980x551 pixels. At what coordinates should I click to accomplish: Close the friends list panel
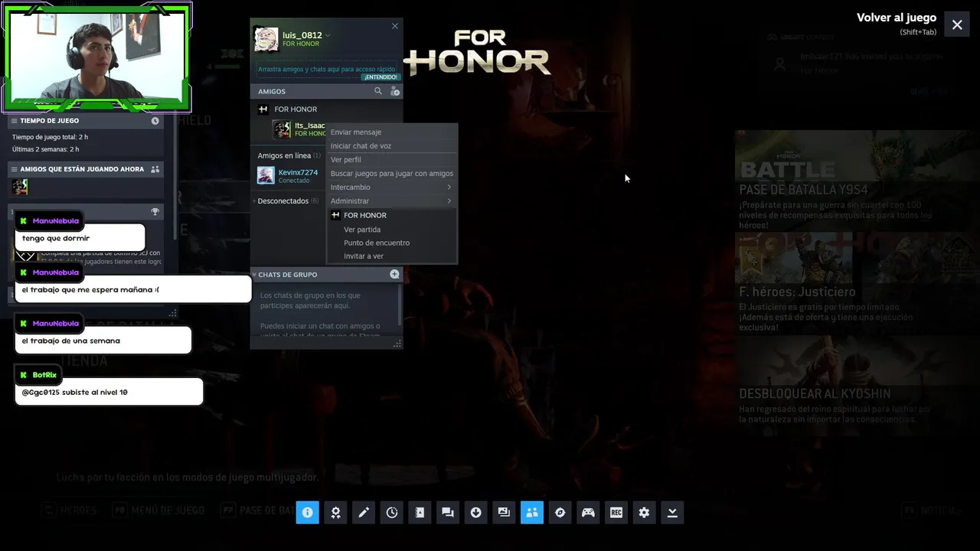pos(395,26)
